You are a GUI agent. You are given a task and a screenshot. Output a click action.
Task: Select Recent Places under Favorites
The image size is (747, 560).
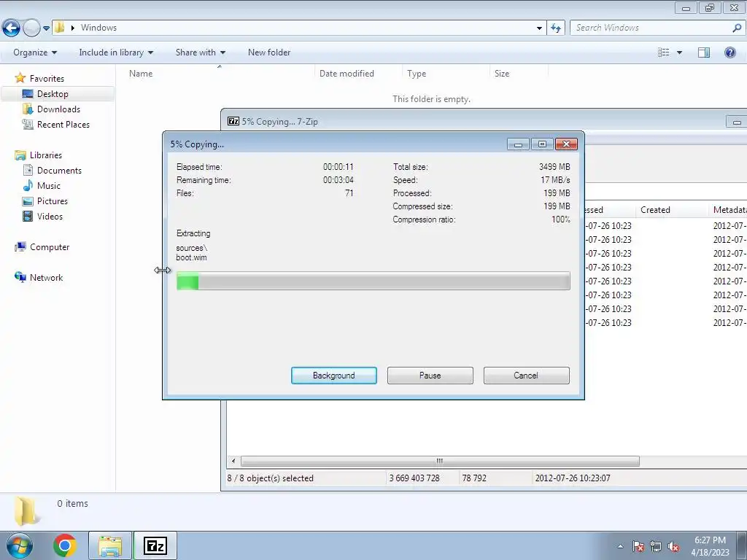coord(63,124)
